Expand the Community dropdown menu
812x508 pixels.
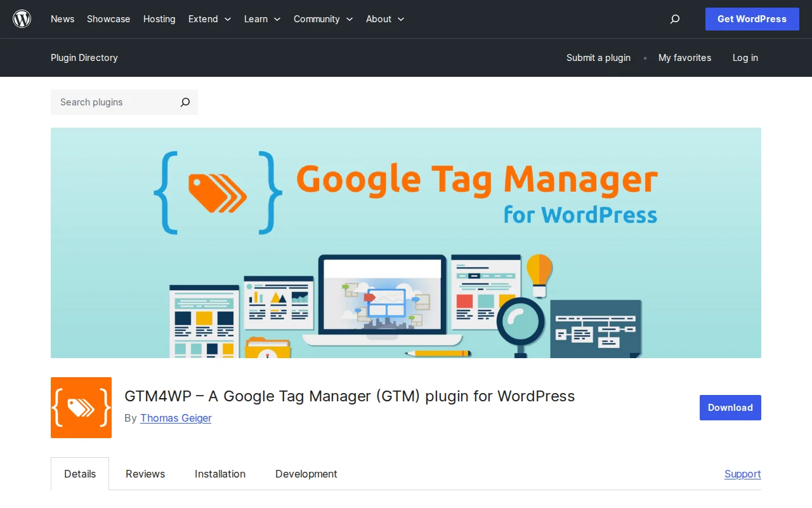(323, 19)
